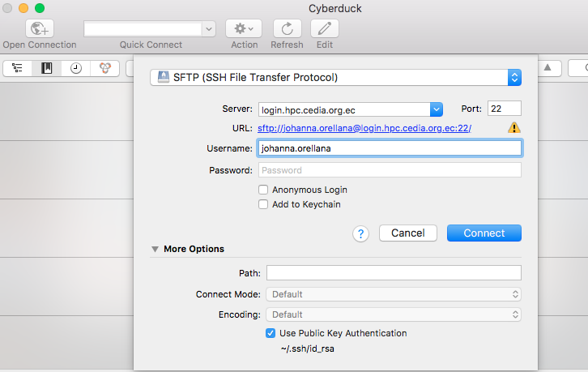Switch to the History clock view
The height and width of the screenshot is (372, 588).
coord(76,68)
